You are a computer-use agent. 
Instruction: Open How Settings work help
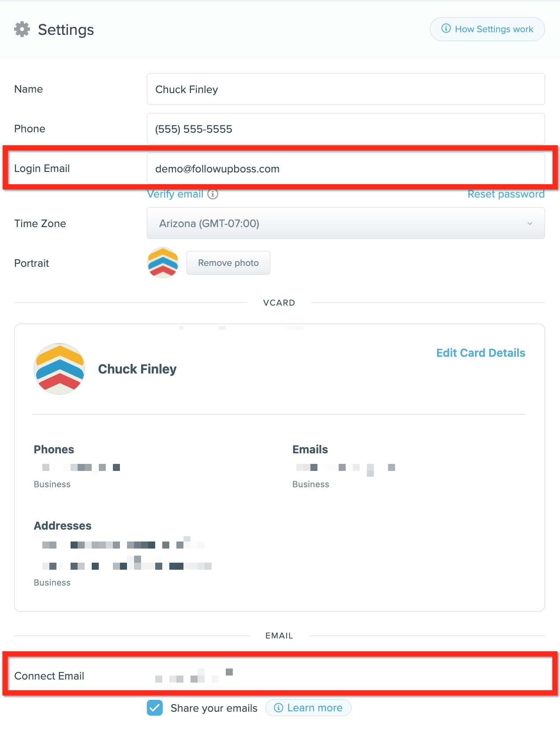coord(487,29)
